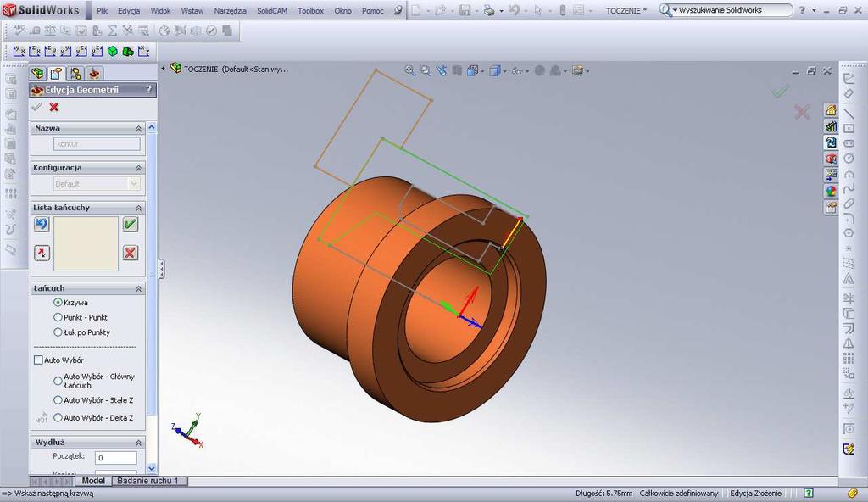Enable the Auto Wybór checkbox
868x502 pixels.
click(38, 360)
